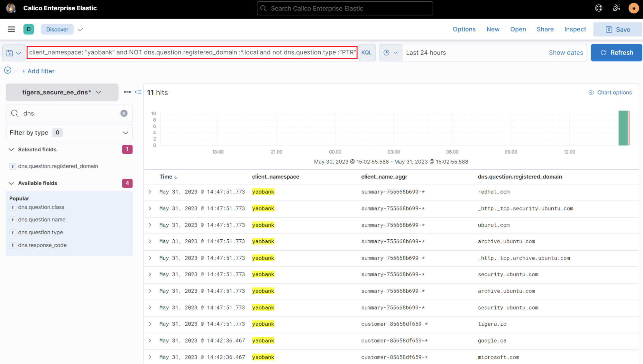Expand the google.ca document row
The height and width of the screenshot is (364, 643).
(150, 341)
